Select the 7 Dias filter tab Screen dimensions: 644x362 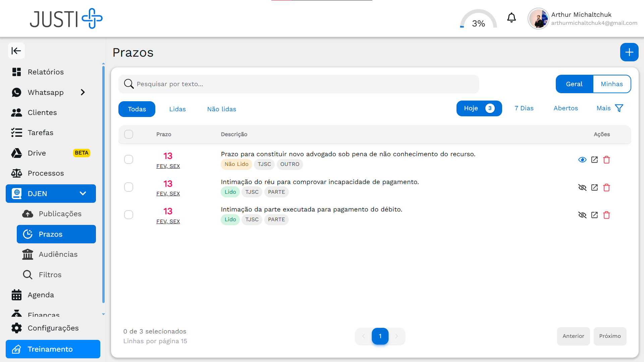coord(524,108)
